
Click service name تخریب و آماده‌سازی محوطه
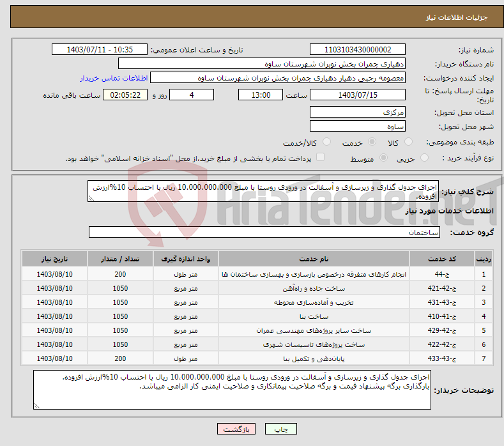(314, 302)
